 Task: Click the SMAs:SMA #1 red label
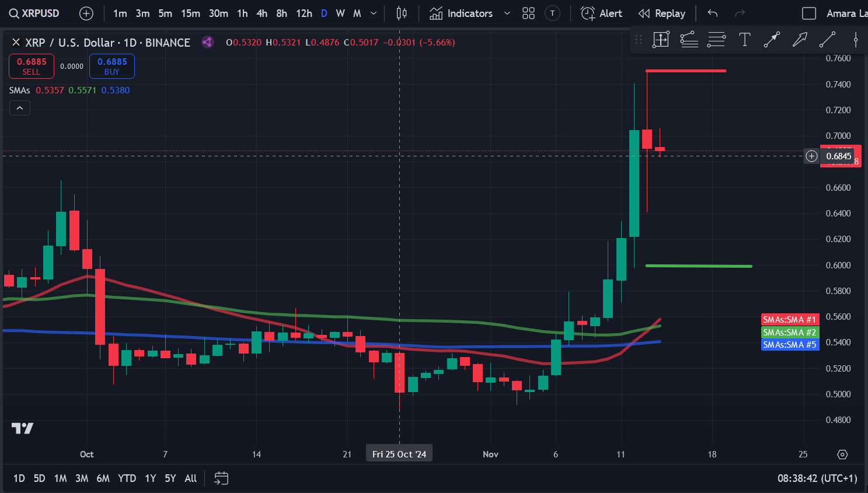pos(790,319)
